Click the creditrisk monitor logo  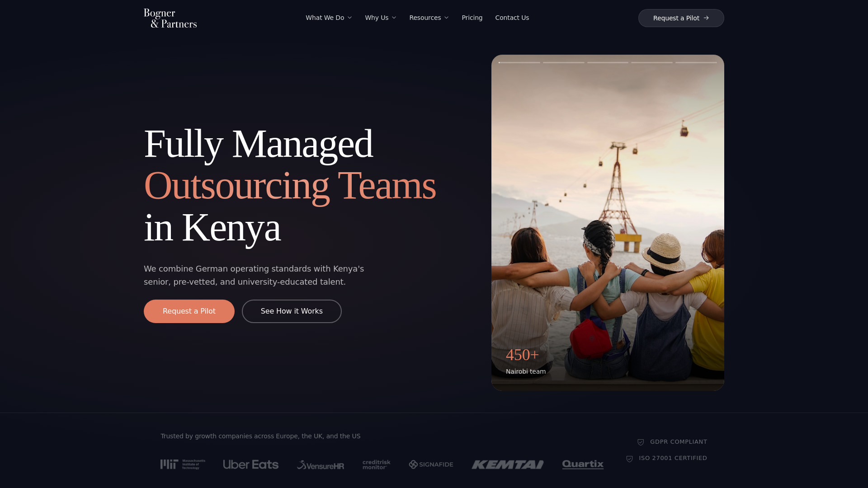[x=377, y=465]
